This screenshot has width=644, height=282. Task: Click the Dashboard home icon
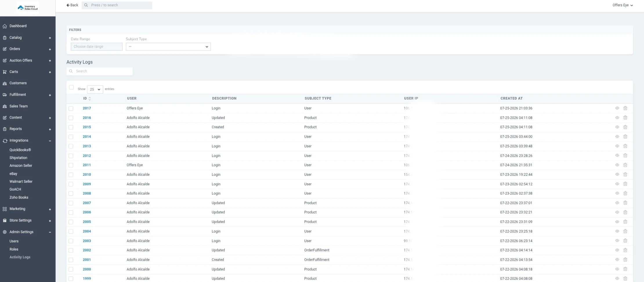[x=5, y=26]
